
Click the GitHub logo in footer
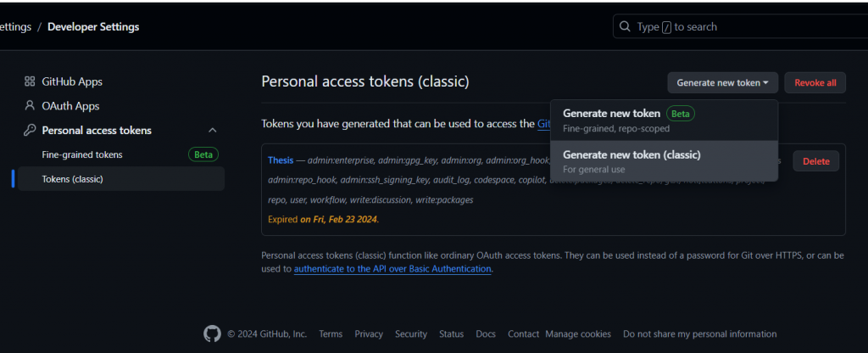coord(212,334)
